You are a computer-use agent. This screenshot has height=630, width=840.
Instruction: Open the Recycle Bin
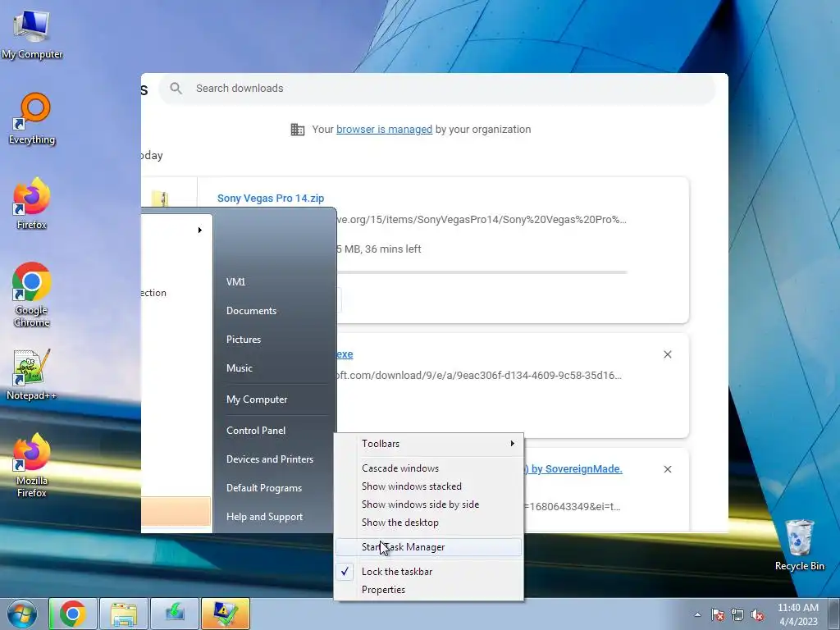coord(799,545)
